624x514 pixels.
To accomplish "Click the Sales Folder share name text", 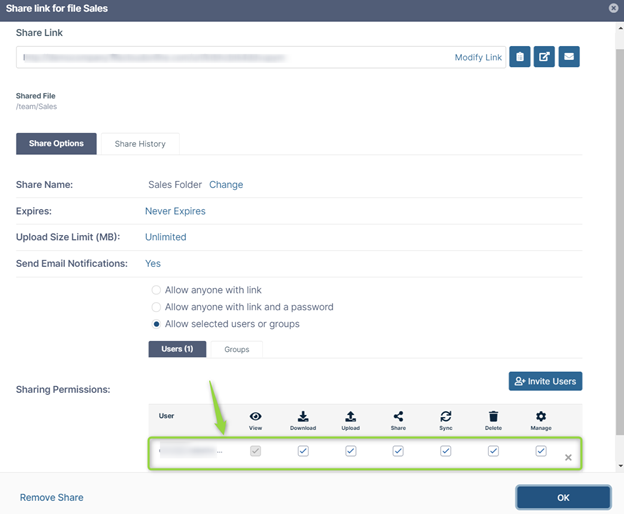I will [175, 185].
